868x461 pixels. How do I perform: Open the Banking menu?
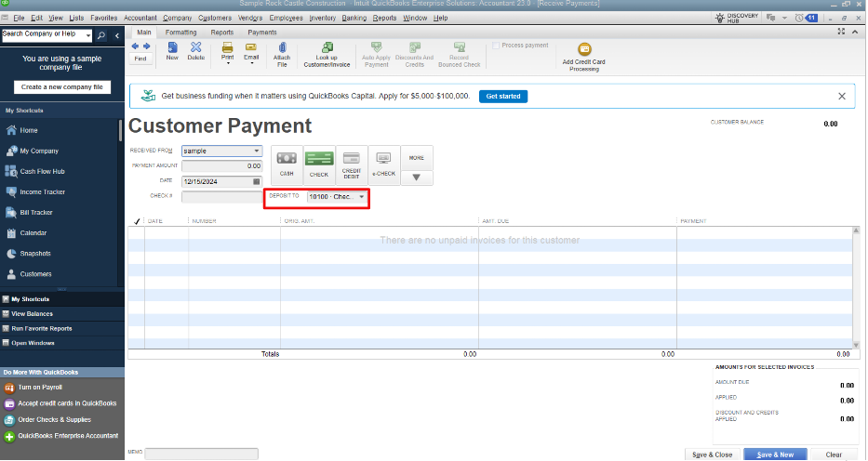point(354,18)
